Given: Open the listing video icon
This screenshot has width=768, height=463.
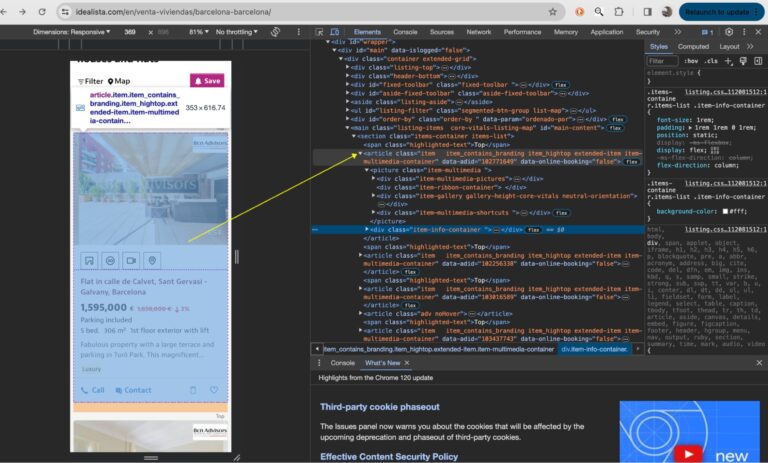Looking at the screenshot, I should click(131, 261).
